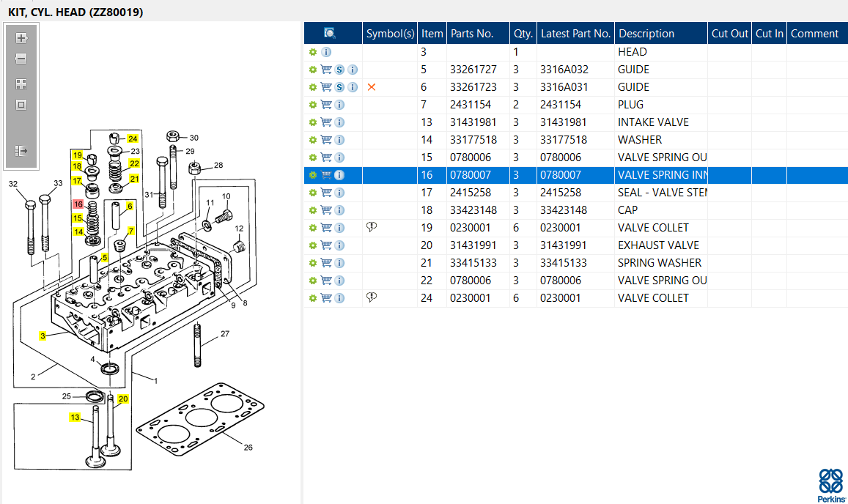The width and height of the screenshot is (848, 504).
Task: Click highlighted callout 16 in diagram
Action: 77,204
